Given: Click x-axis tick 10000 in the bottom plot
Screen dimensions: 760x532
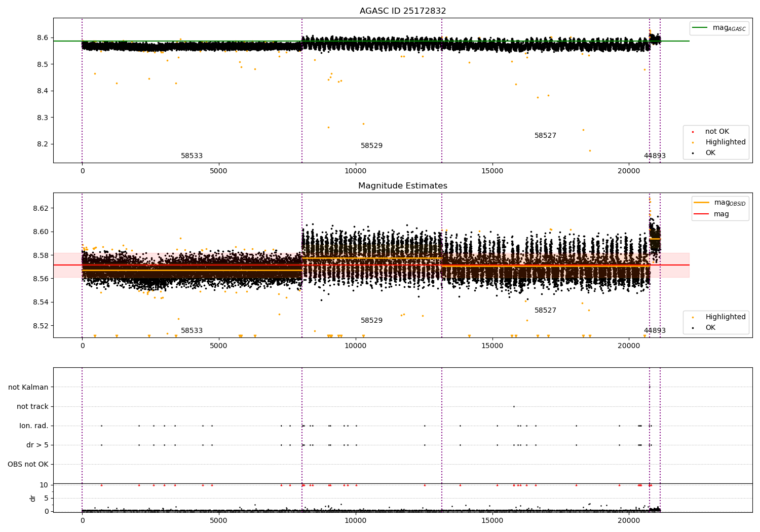Looking at the screenshot, I should tap(356, 521).
